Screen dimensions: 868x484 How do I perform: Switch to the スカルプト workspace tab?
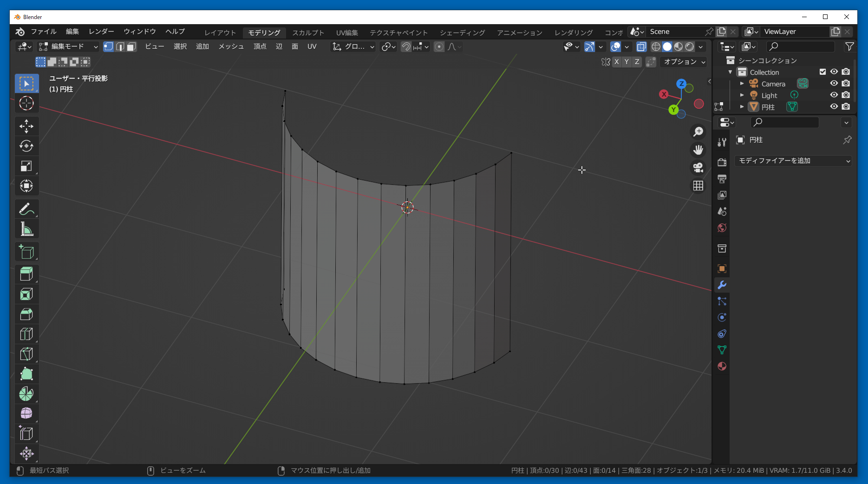coord(308,33)
